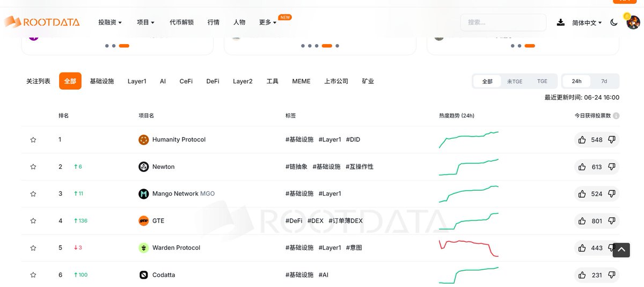View Warden Protocol red trend chart

click(469, 248)
